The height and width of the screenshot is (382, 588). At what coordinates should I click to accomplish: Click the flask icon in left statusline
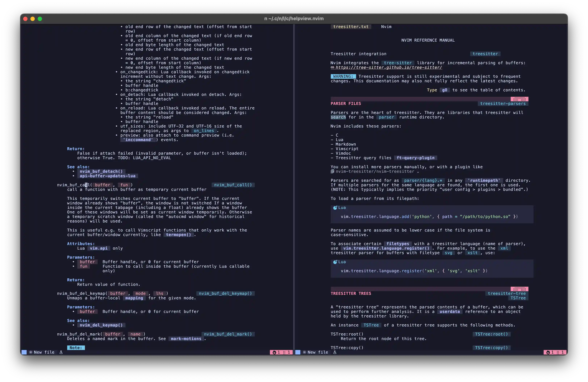click(x=61, y=352)
